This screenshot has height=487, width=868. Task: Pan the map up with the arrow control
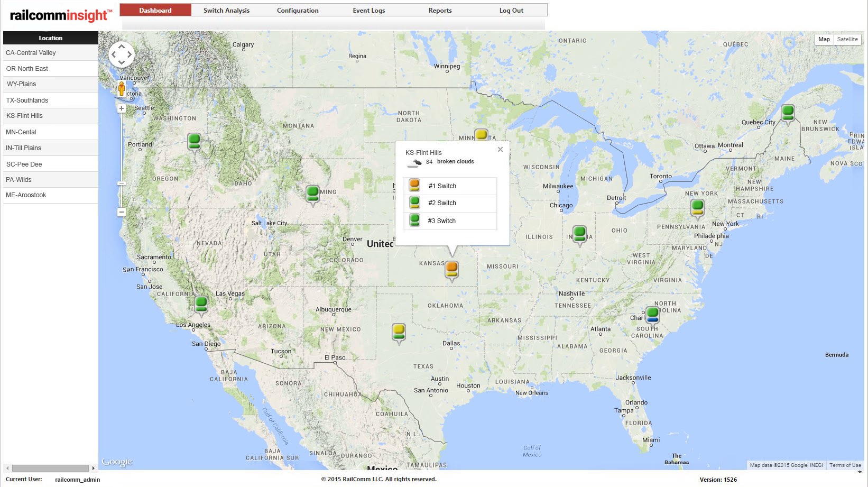pos(122,47)
